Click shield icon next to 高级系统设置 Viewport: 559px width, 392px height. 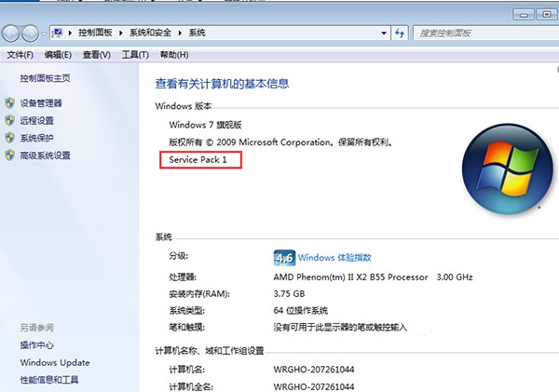tap(10, 155)
